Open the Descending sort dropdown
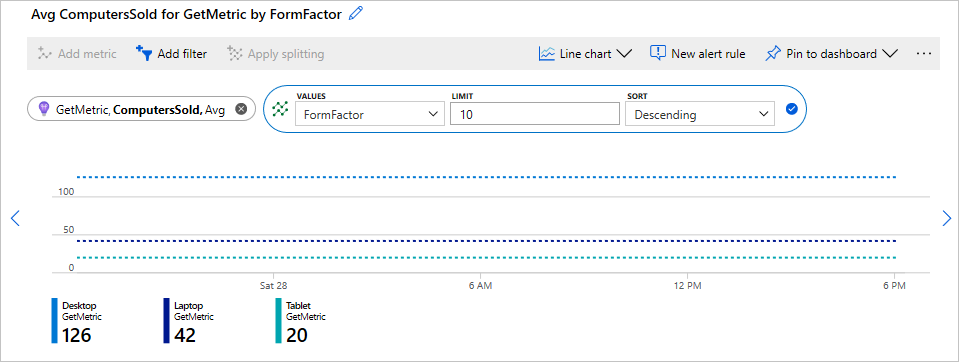The height and width of the screenshot is (362, 959). (700, 114)
